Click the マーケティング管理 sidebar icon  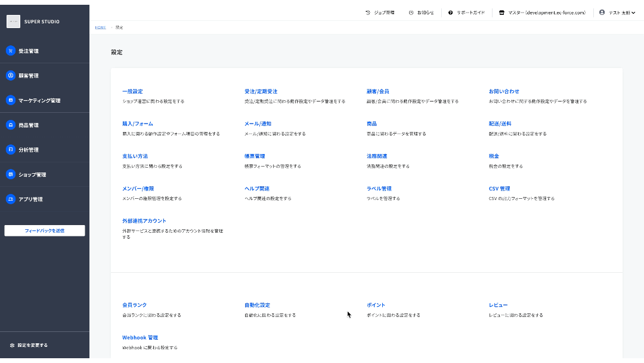coord(11,100)
